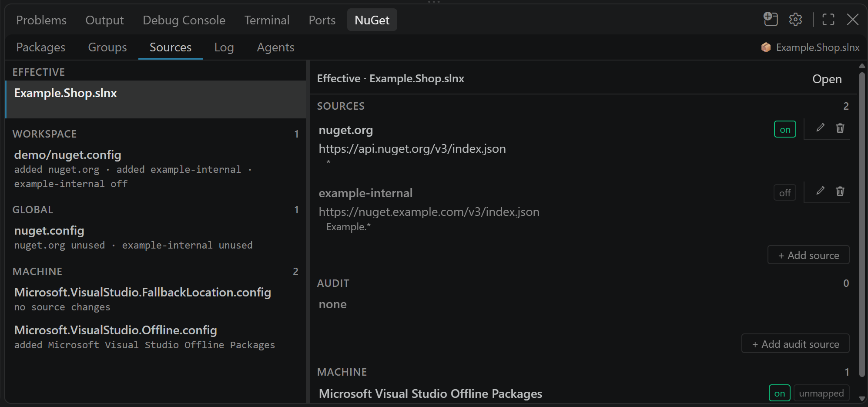The height and width of the screenshot is (407, 868).
Task: Edit the nuget.org source with pencil icon
Action: (x=820, y=128)
